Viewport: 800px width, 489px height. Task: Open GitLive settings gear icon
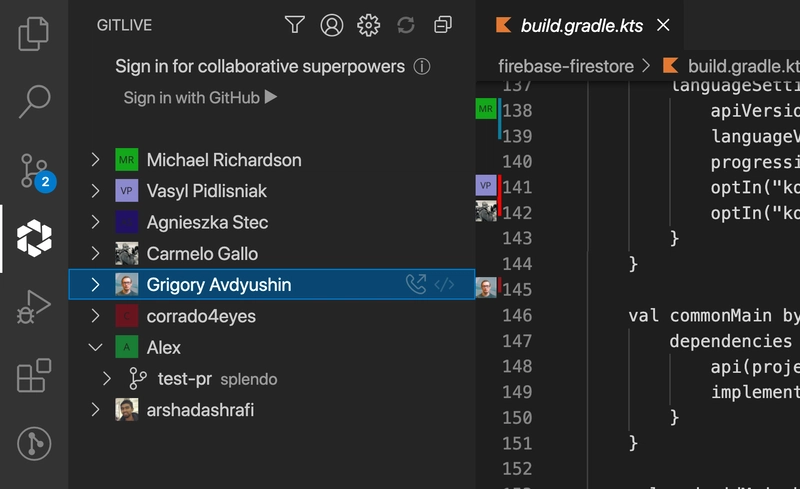368,25
